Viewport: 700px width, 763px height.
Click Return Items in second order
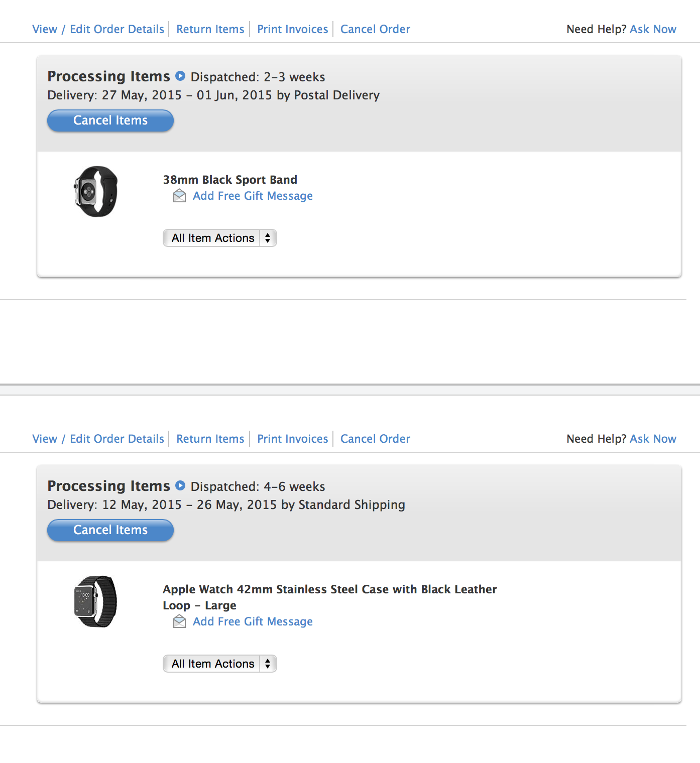(x=210, y=439)
